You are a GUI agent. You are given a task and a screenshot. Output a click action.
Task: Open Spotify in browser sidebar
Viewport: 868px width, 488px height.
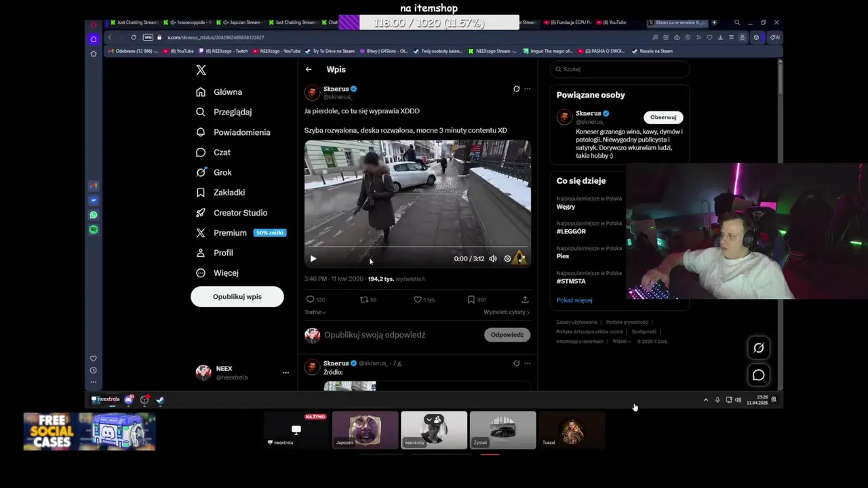[94, 230]
